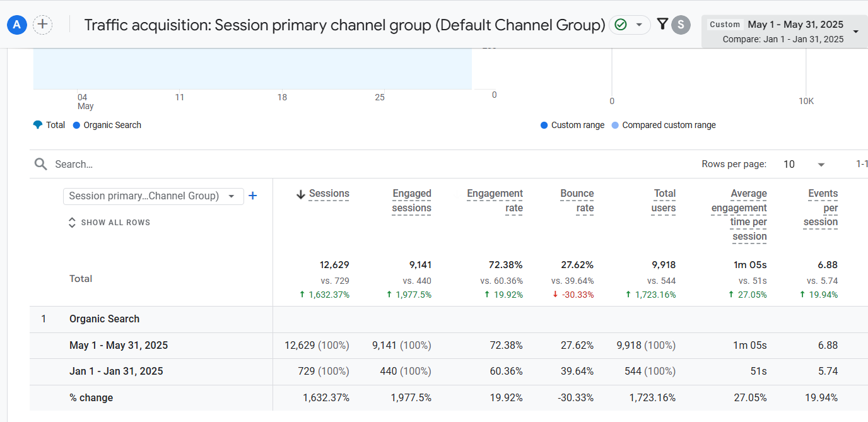868x422 pixels.
Task: Open the report filter funnel icon
Action: [x=662, y=24]
